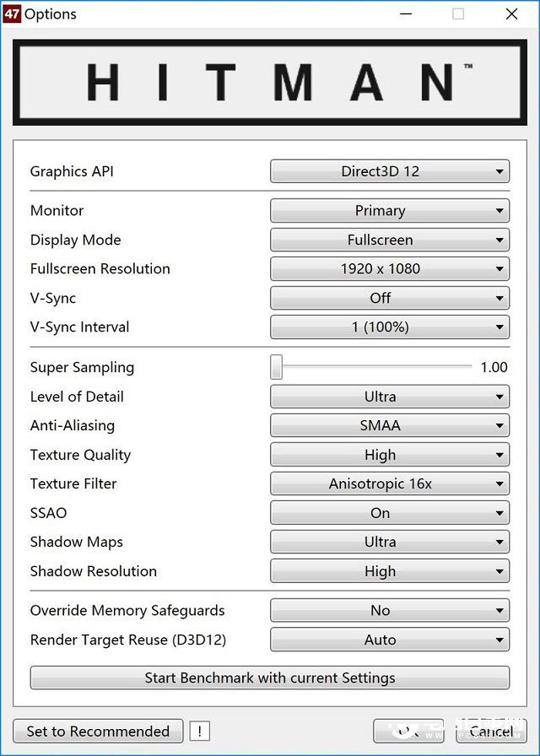Image resolution: width=540 pixels, height=756 pixels.
Task: Open the Texture Filter Anisotropic dropdown
Action: coord(390,483)
